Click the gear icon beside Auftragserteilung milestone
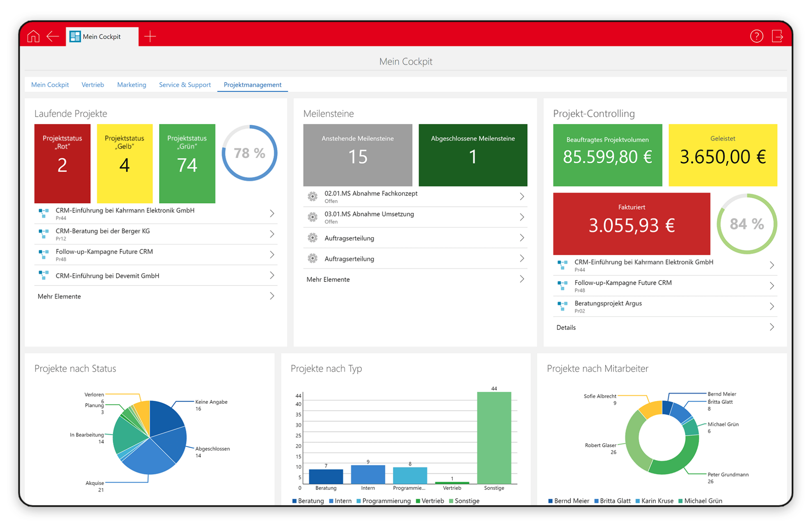 point(313,238)
